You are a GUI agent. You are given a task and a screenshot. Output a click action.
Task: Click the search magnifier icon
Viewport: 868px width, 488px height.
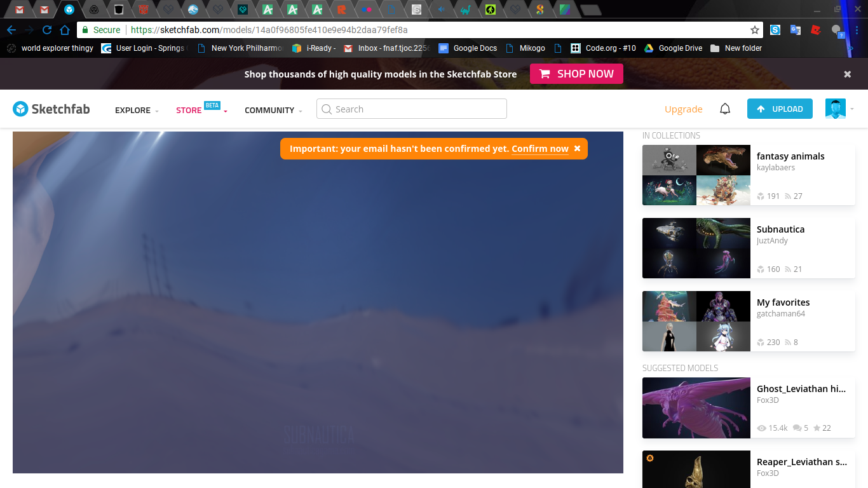pyautogui.click(x=327, y=109)
